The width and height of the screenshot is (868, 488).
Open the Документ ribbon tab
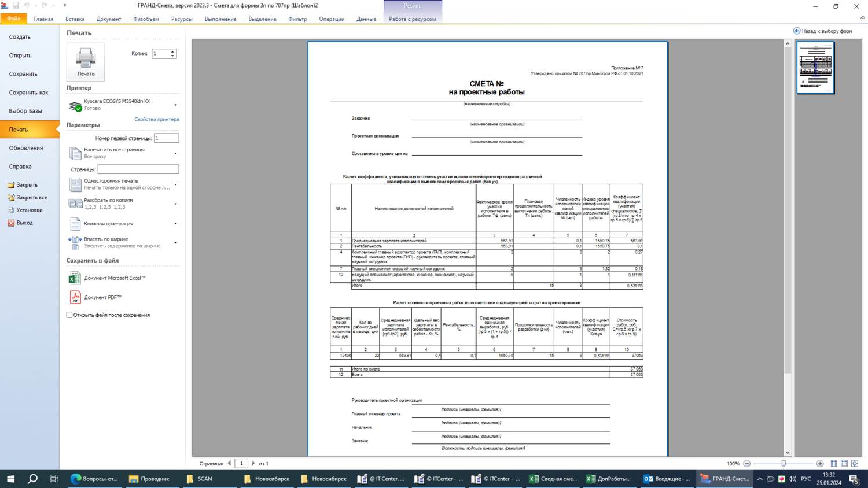(109, 19)
